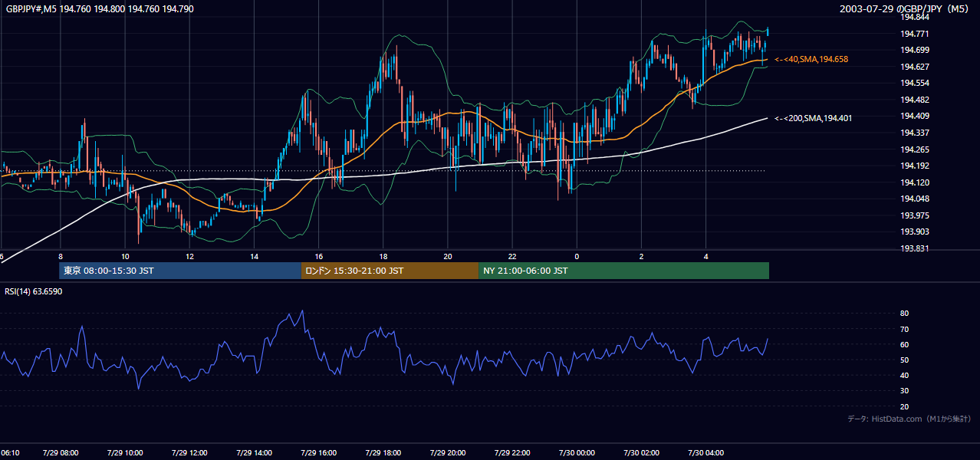Click the time label 7/29 14:00
This screenshot has height=460, width=980.
[x=254, y=453]
